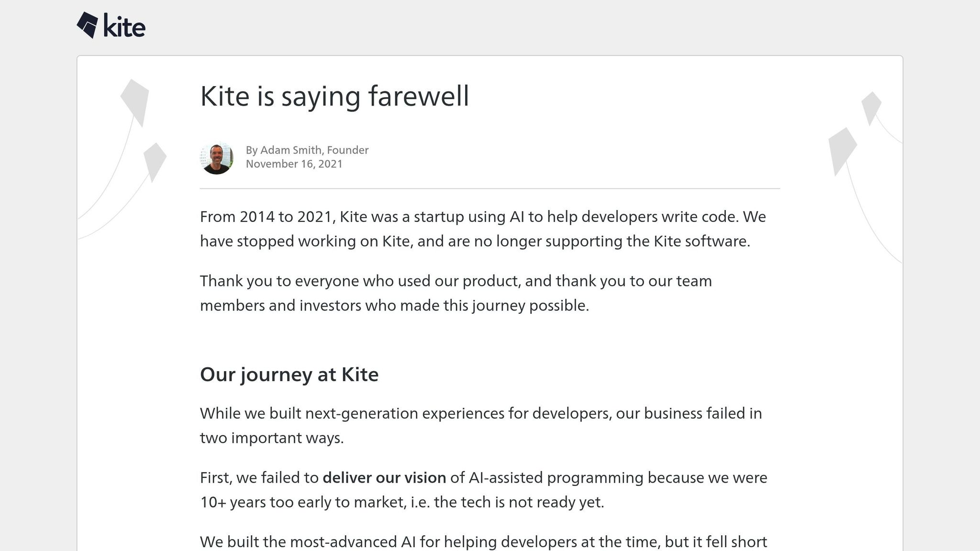Select the 'By Adam Smith, Founder' byline
Viewport: 980px width, 551px height.
click(x=307, y=150)
